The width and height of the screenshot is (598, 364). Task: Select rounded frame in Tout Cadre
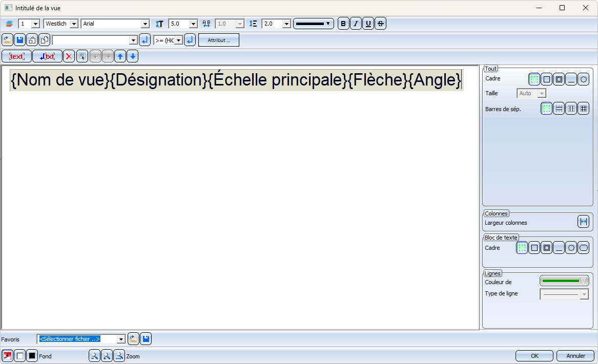coord(584,79)
